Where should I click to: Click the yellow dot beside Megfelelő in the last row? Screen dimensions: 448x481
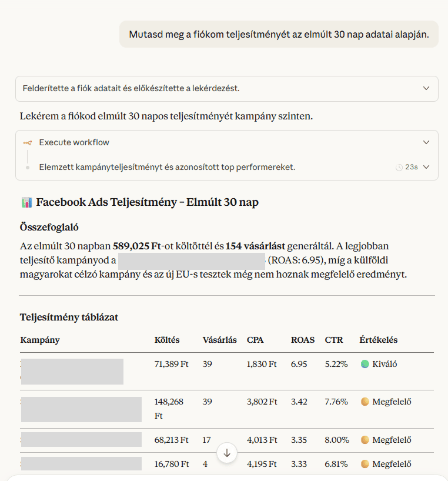pyautogui.click(x=365, y=463)
